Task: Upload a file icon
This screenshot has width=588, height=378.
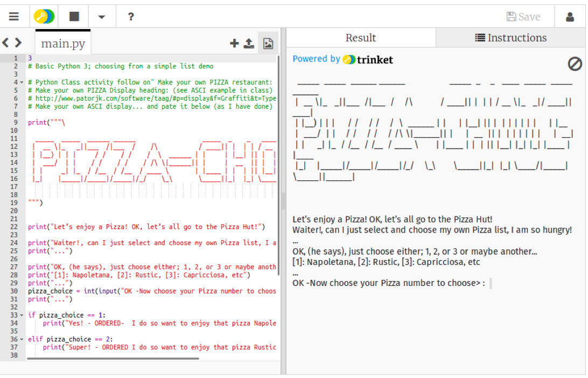Action: pos(249,44)
